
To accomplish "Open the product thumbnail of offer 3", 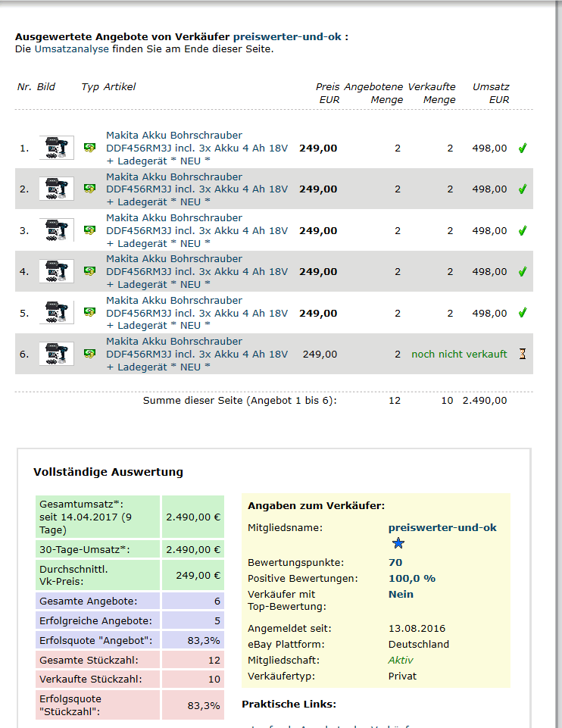I will pos(56,230).
